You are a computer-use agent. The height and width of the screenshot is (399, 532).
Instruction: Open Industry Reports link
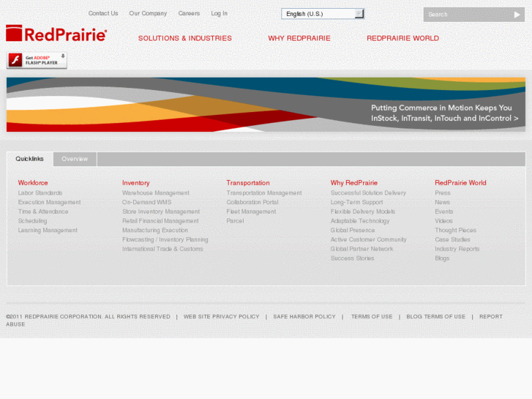point(457,249)
